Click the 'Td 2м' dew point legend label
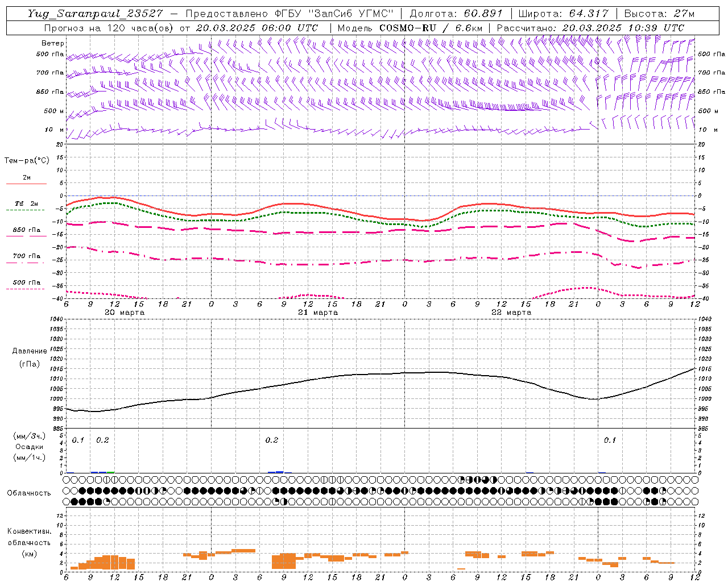This screenshot has height=582, width=728. [x=27, y=203]
